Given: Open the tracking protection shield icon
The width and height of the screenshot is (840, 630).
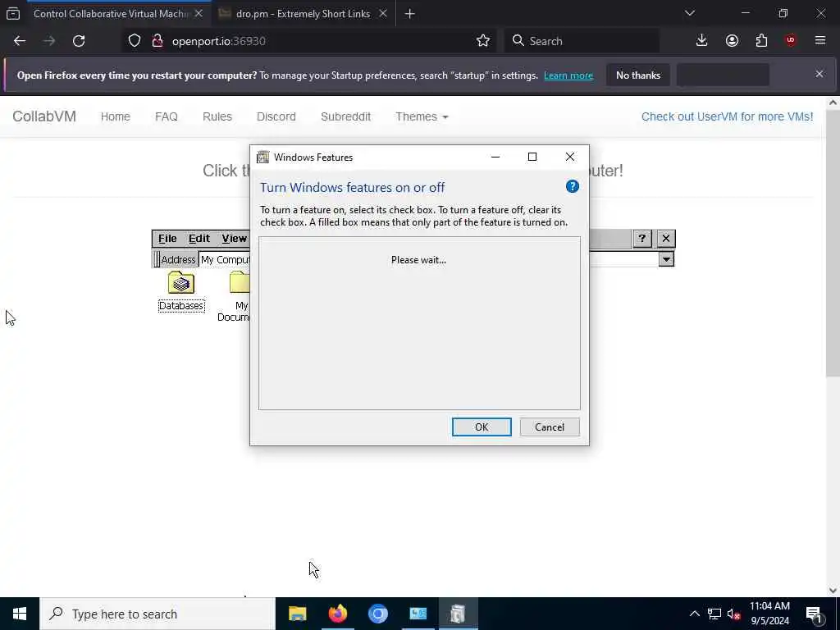Looking at the screenshot, I should 135,41.
